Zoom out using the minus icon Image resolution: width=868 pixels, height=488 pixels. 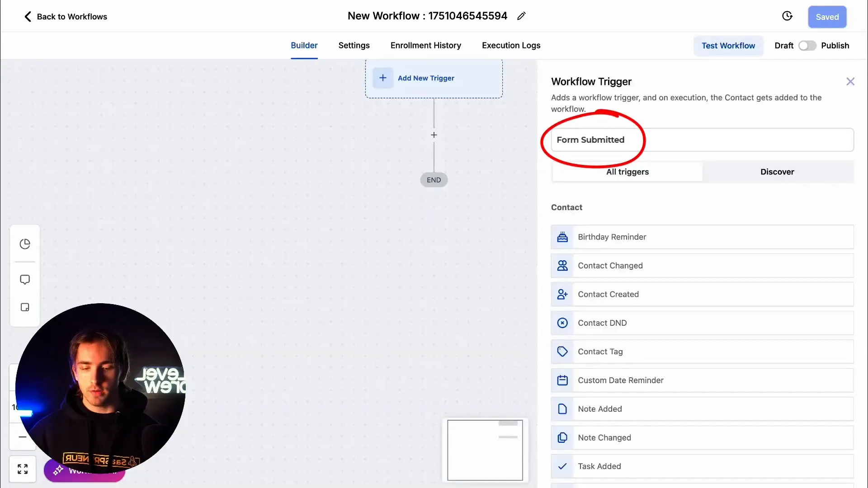22,437
